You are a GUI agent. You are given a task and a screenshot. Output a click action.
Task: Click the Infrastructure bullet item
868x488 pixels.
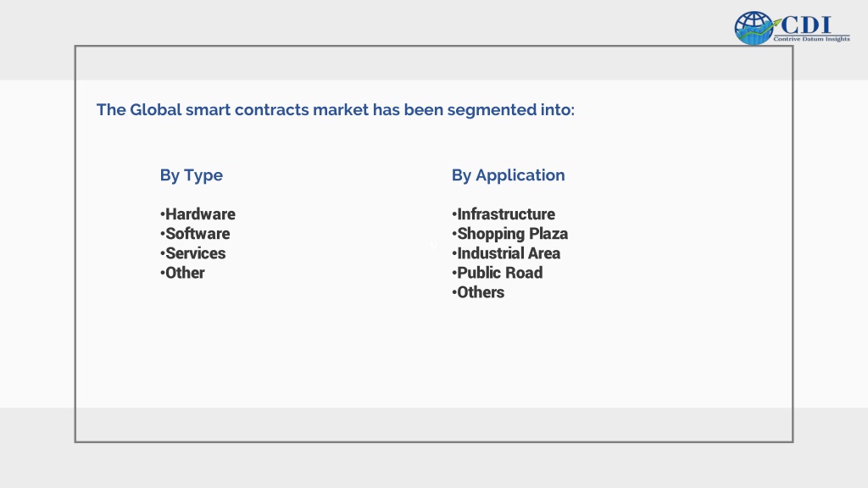click(504, 214)
